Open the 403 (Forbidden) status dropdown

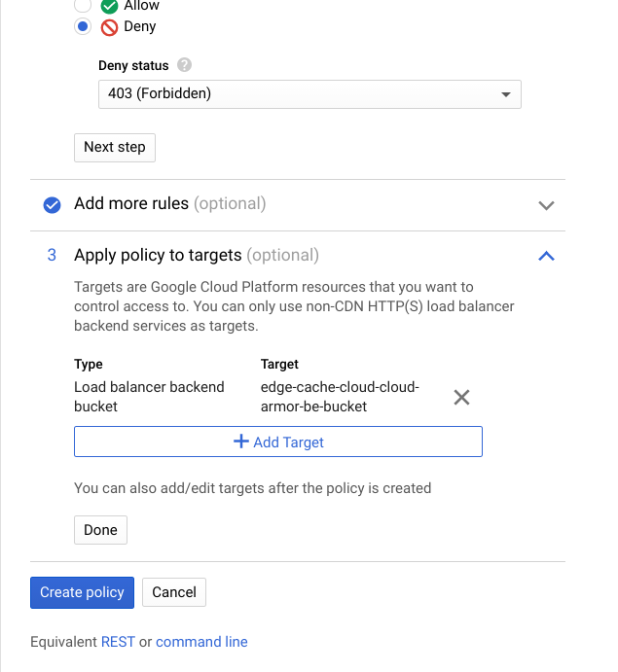tap(309, 94)
